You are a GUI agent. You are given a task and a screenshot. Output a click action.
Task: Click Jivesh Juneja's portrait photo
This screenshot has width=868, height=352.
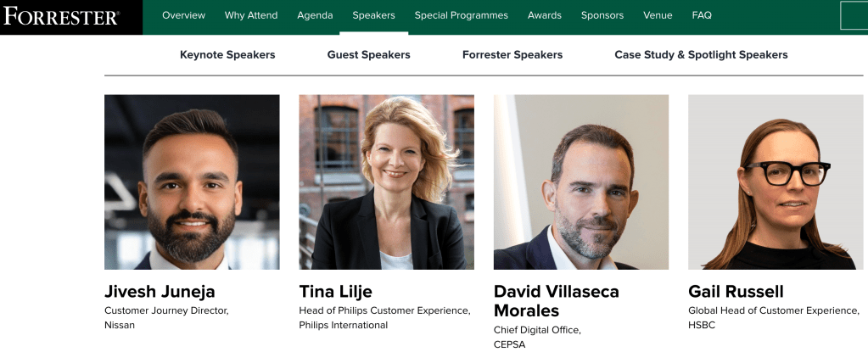[x=192, y=182]
